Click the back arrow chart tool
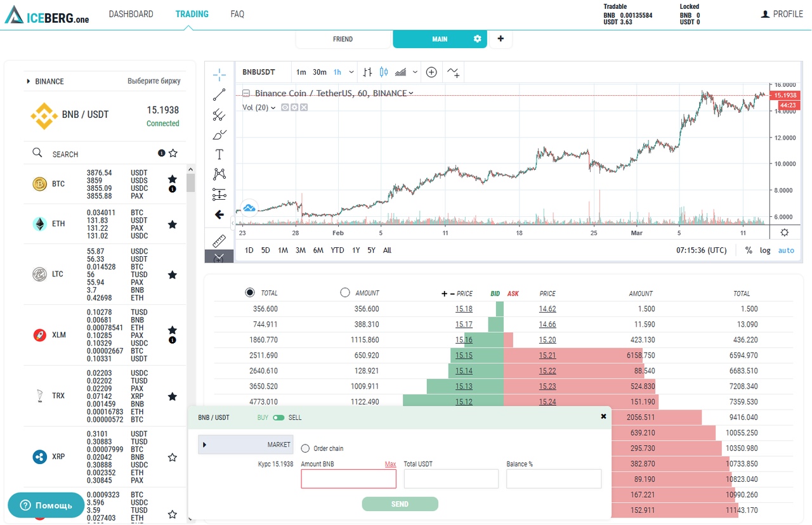Screen dimensions: 812x525 (x=219, y=214)
